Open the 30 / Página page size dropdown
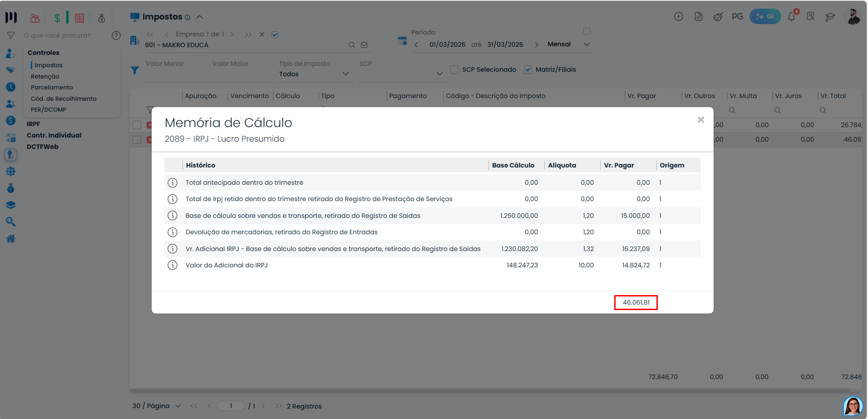This screenshot has width=868, height=419. (x=157, y=406)
